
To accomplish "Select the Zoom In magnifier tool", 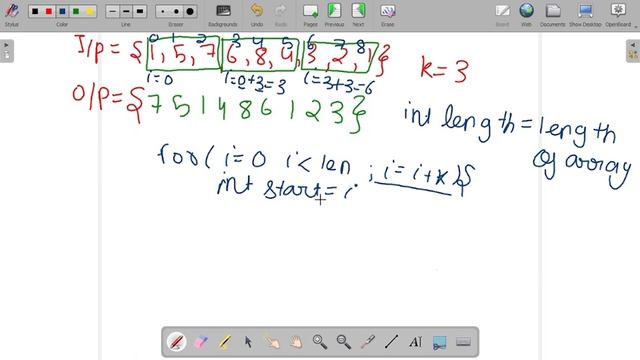I will pyautogui.click(x=320, y=342).
